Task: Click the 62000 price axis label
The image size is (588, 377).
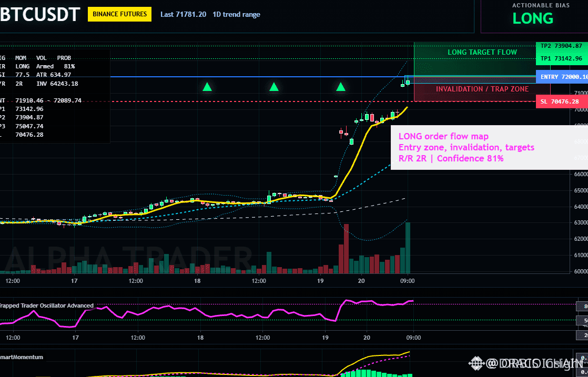Action: click(580, 239)
